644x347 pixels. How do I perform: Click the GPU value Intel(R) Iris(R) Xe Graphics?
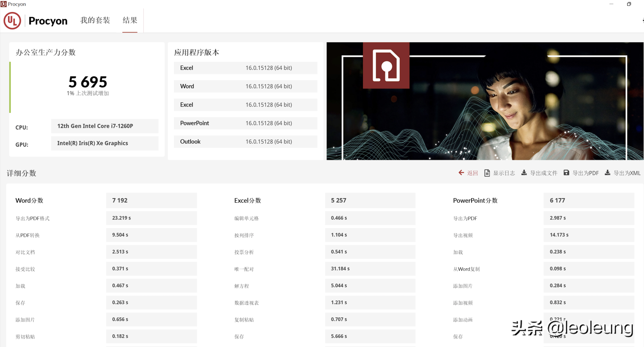[x=105, y=143]
